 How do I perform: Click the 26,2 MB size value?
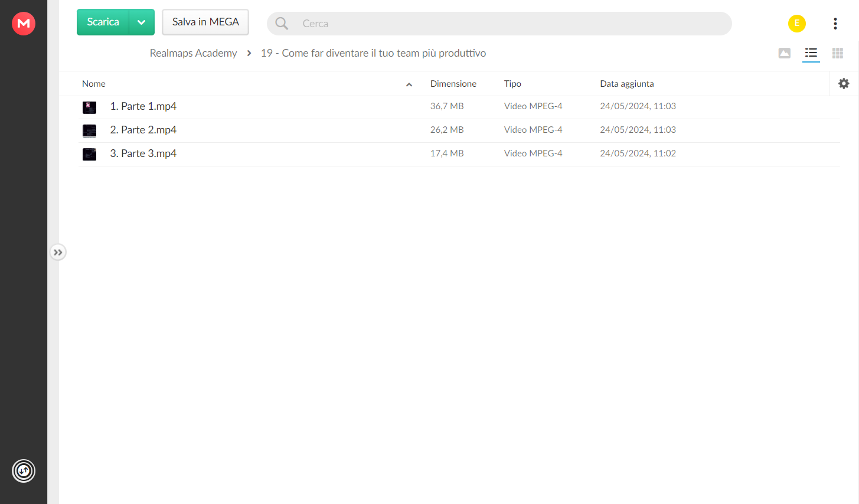pyautogui.click(x=447, y=130)
